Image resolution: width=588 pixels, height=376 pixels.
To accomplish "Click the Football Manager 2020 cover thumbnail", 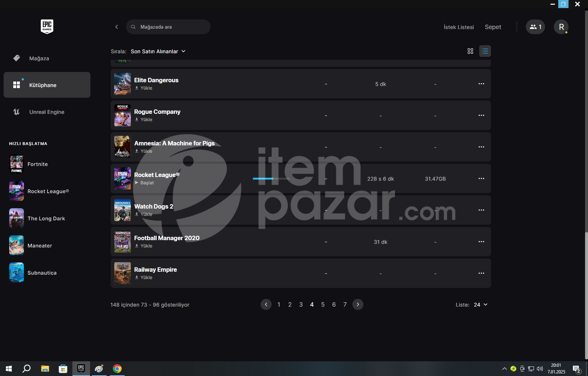I will click(x=122, y=242).
